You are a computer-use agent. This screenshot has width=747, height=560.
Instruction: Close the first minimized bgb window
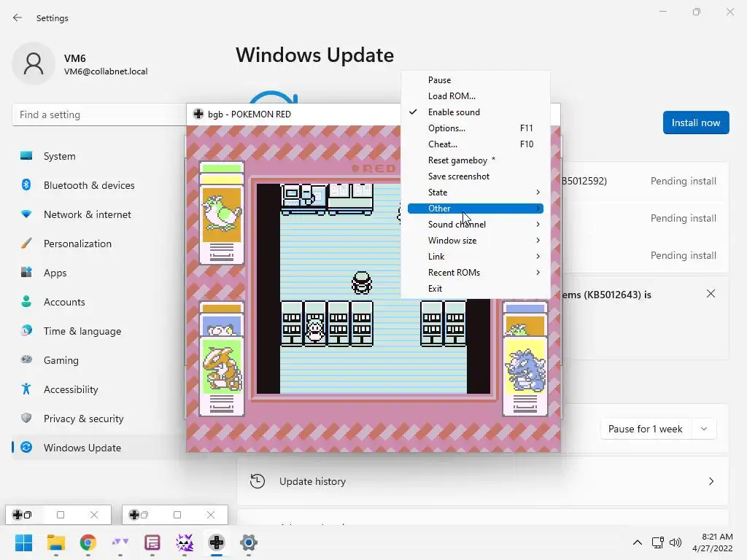(94, 515)
